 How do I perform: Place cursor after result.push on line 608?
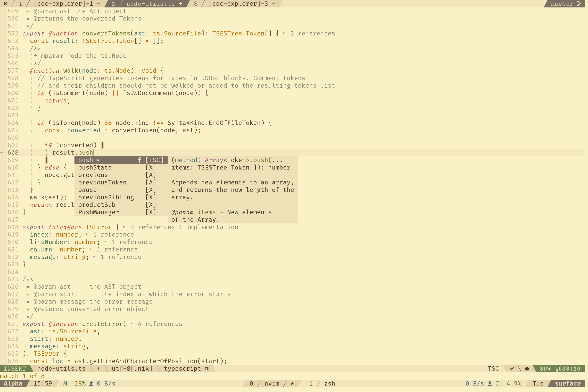point(93,152)
